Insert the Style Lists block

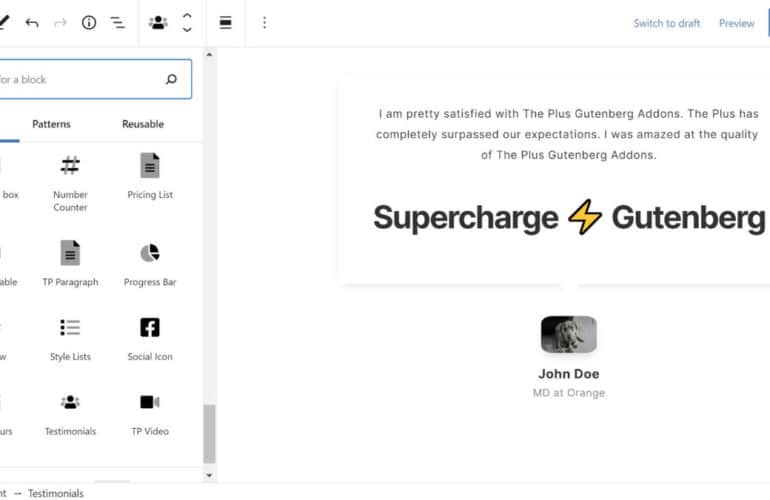(x=70, y=339)
